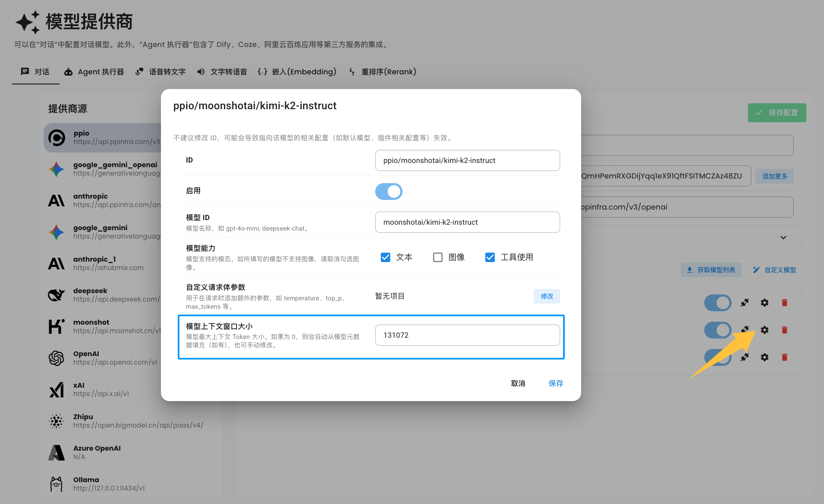Click gear settings icon of second model row
Image resolution: width=824 pixels, height=504 pixels.
(x=764, y=330)
